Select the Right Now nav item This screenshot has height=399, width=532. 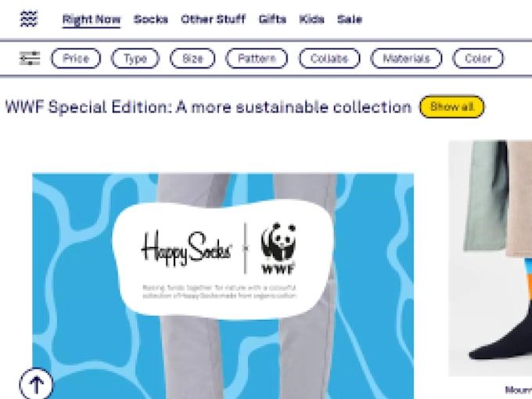(x=92, y=20)
